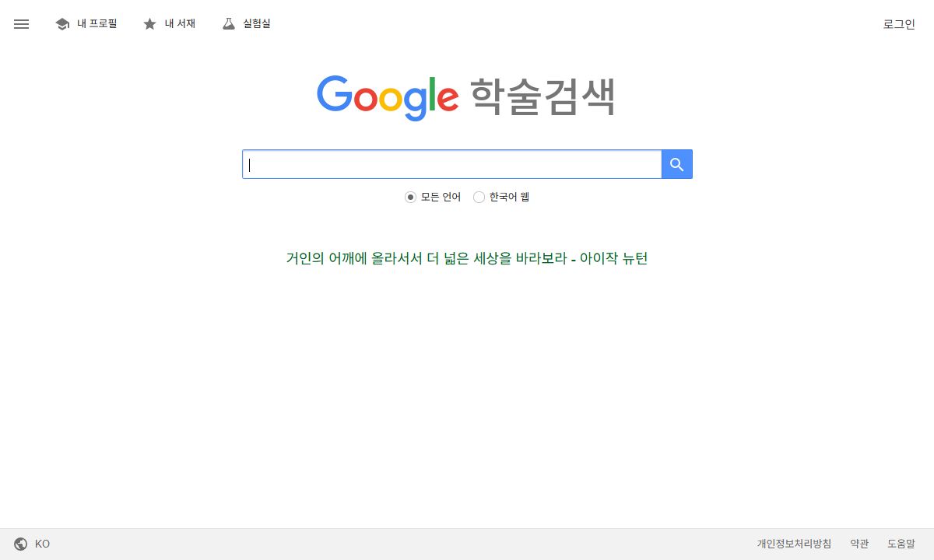934x560 pixels.
Task: Click into the scholar search field
Action: [x=451, y=164]
